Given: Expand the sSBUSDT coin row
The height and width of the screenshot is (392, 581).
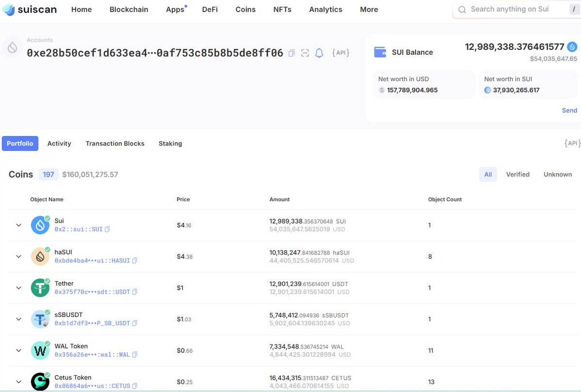Looking at the screenshot, I should [19, 319].
